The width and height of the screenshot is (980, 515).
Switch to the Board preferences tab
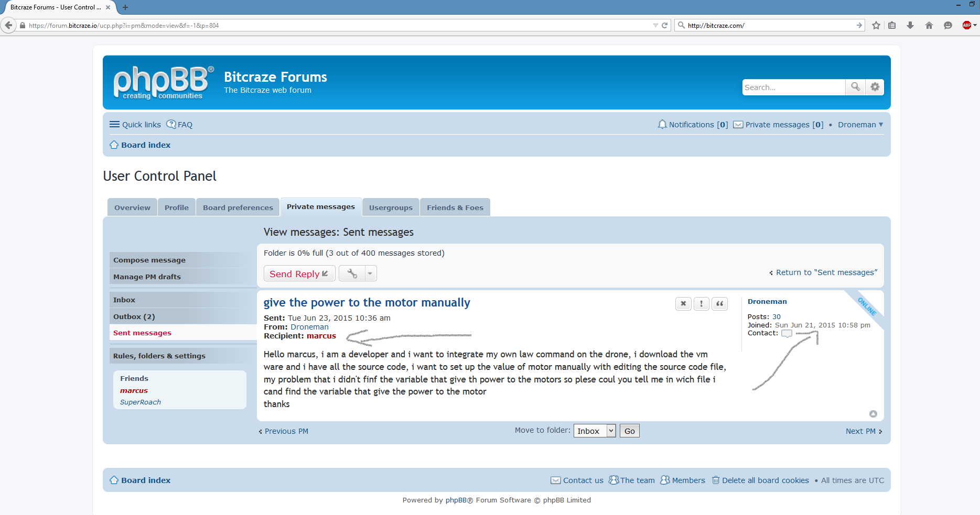[x=238, y=207]
